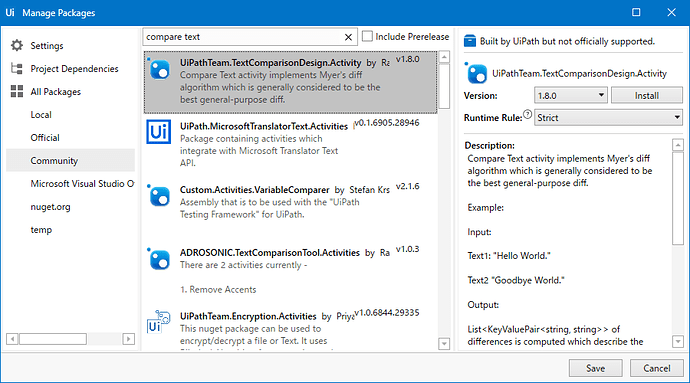This screenshot has height=383, width=690.
Task: Click the package icon in details panel
Action: coord(476,73)
